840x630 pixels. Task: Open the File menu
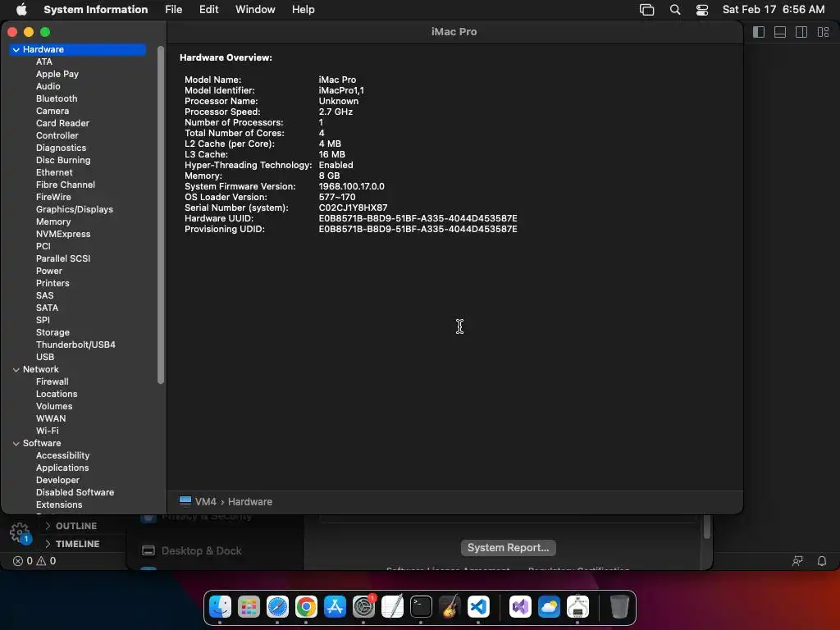[174, 10]
